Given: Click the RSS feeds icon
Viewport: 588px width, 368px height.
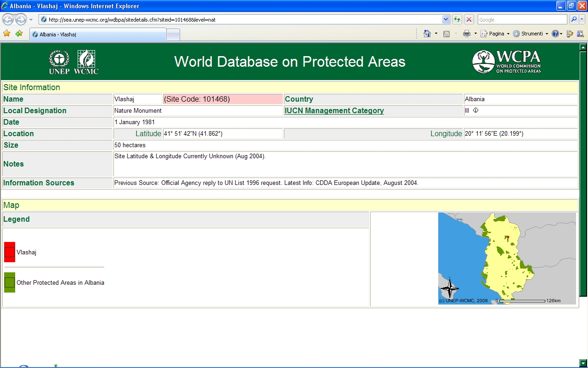Looking at the screenshot, I should click(x=446, y=34).
